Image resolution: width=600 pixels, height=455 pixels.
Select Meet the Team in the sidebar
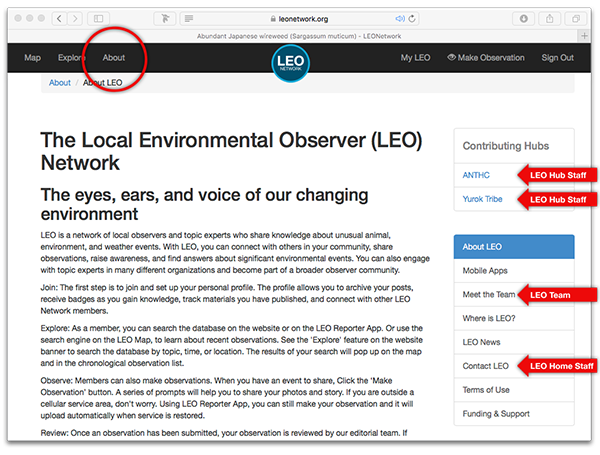tap(489, 295)
